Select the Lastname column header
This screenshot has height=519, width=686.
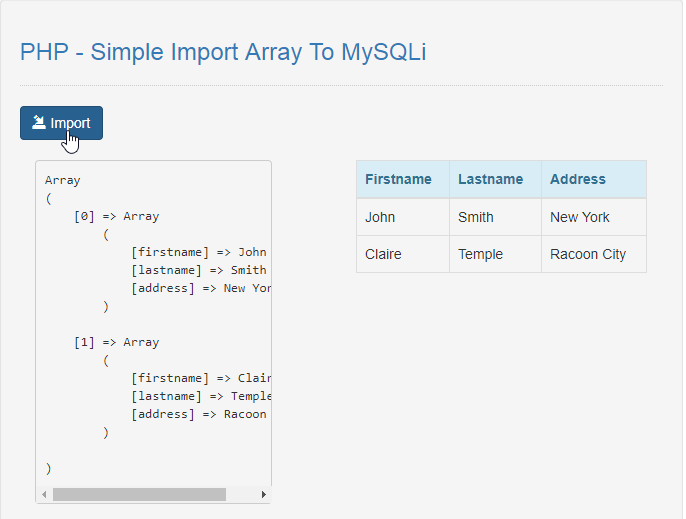coord(495,179)
